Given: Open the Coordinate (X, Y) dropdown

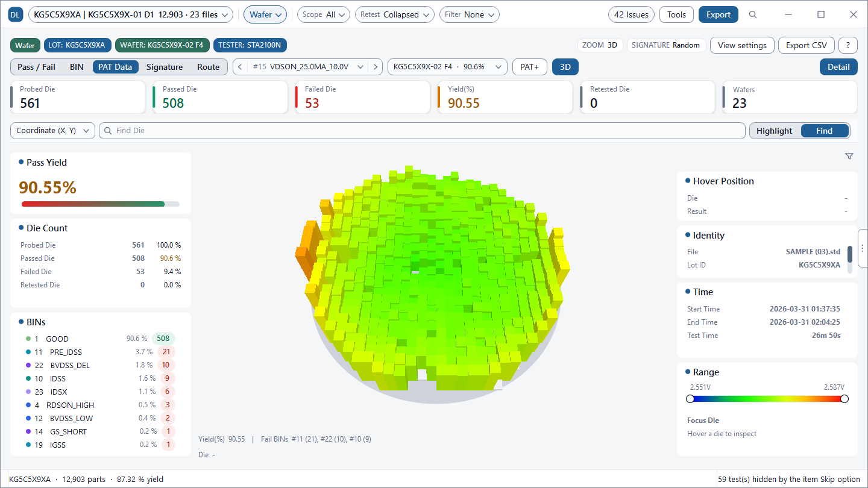Looking at the screenshot, I should [x=53, y=131].
